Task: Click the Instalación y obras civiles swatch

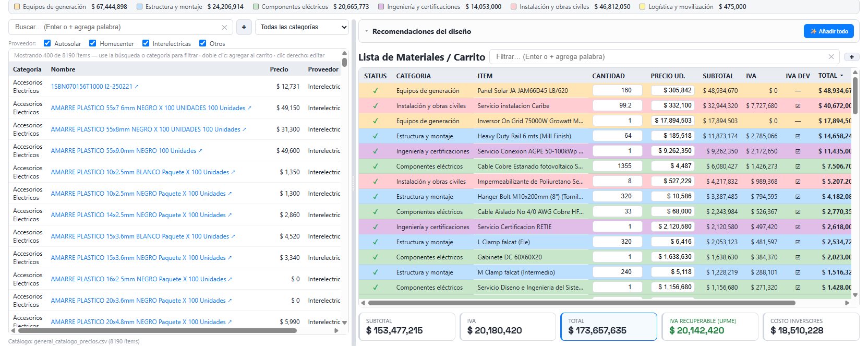Action: pos(514,7)
